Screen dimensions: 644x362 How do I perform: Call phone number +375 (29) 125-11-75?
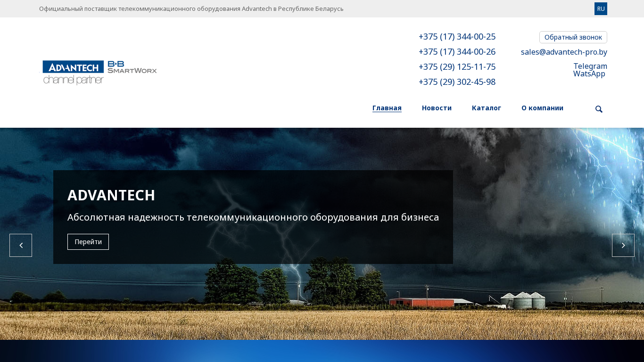coord(457,67)
